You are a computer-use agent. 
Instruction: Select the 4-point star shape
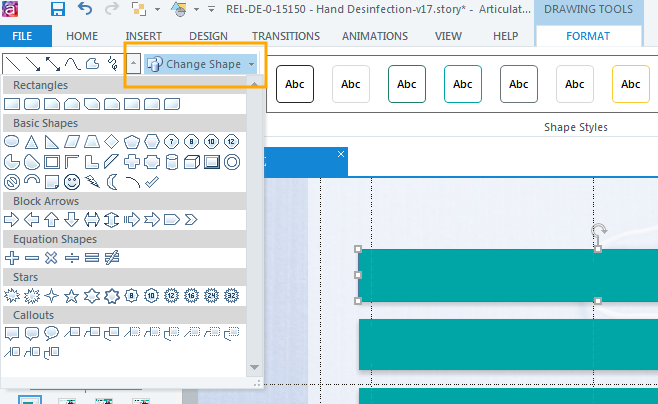click(x=51, y=296)
